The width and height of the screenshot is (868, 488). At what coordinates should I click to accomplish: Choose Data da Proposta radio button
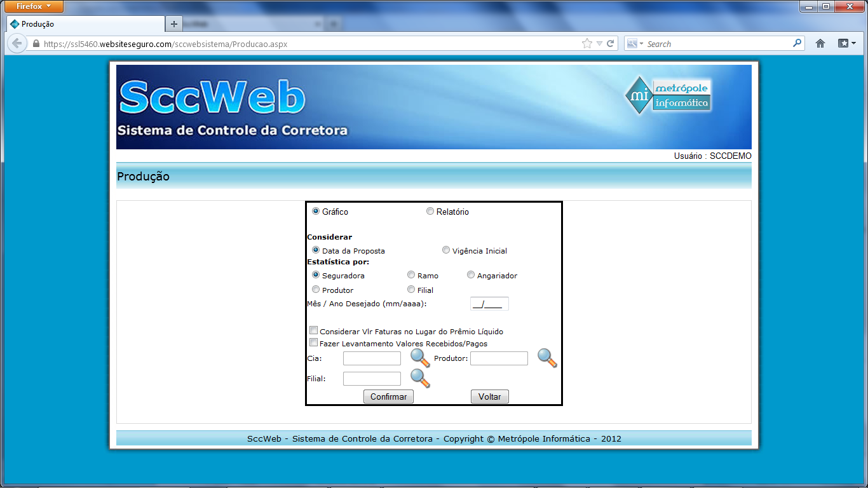[x=316, y=250]
